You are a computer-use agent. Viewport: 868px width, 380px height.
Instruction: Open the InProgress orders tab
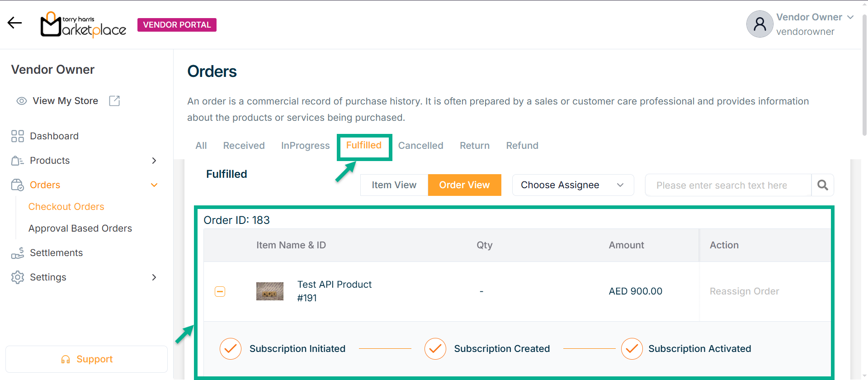(x=305, y=146)
